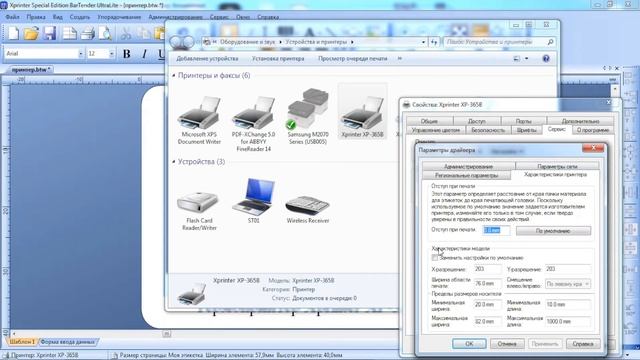Open the File menu in BarTender
Image resolution: width=640 pixels, height=360 pixels.
point(12,17)
